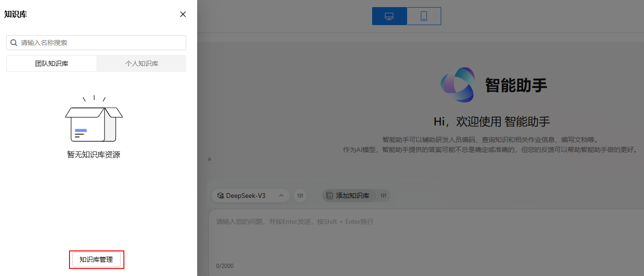The image size is (644, 276).
Task: Click the Hi，欢迎使用 智能助手 heading
Action: click(x=492, y=122)
